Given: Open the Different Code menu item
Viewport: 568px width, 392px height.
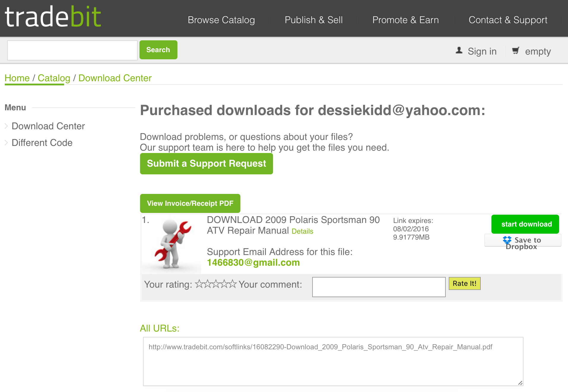Looking at the screenshot, I should [x=42, y=143].
